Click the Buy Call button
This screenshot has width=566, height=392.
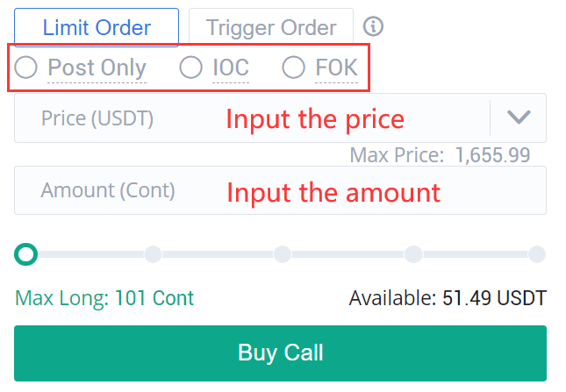point(280,353)
